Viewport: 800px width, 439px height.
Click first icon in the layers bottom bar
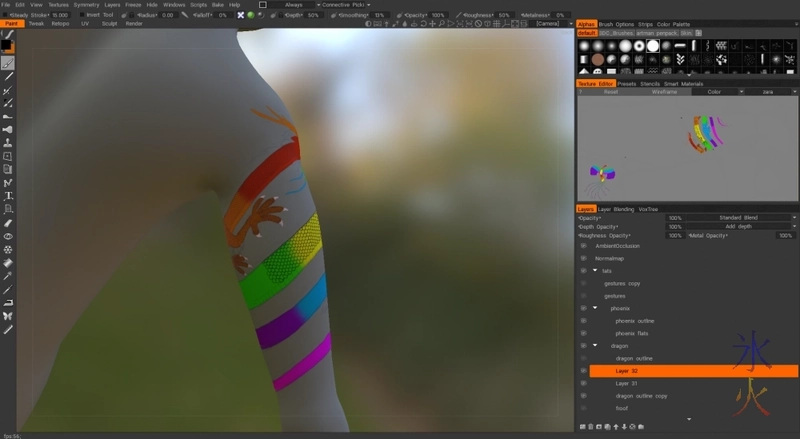coord(584,426)
